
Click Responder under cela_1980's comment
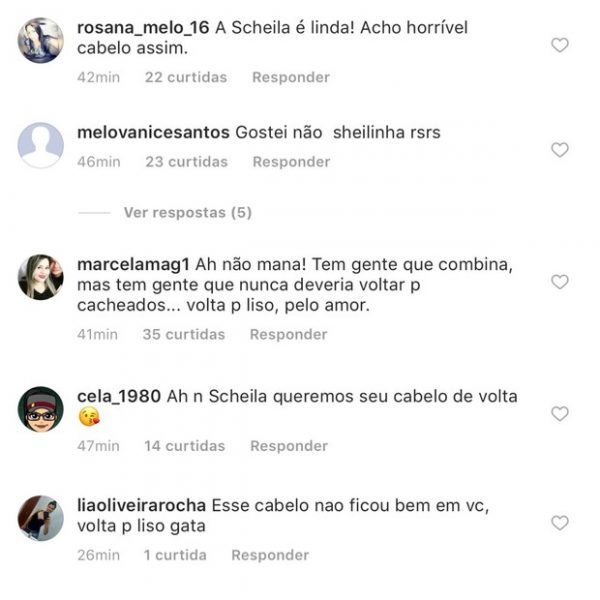[x=289, y=446]
